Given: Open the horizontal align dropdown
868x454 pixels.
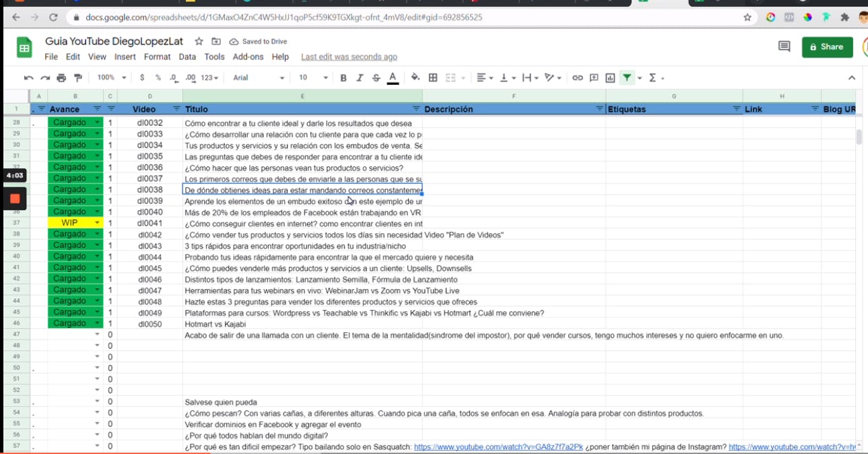Looking at the screenshot, I should coord(485,78).
